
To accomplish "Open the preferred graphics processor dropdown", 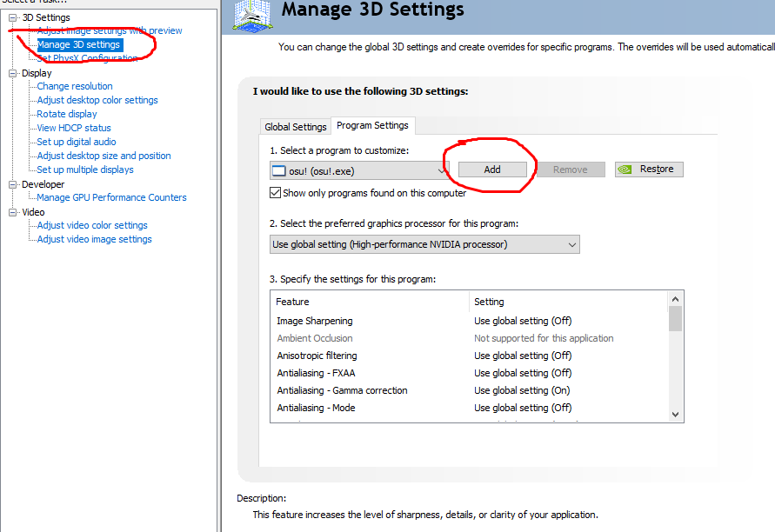I will click(424, 244).
